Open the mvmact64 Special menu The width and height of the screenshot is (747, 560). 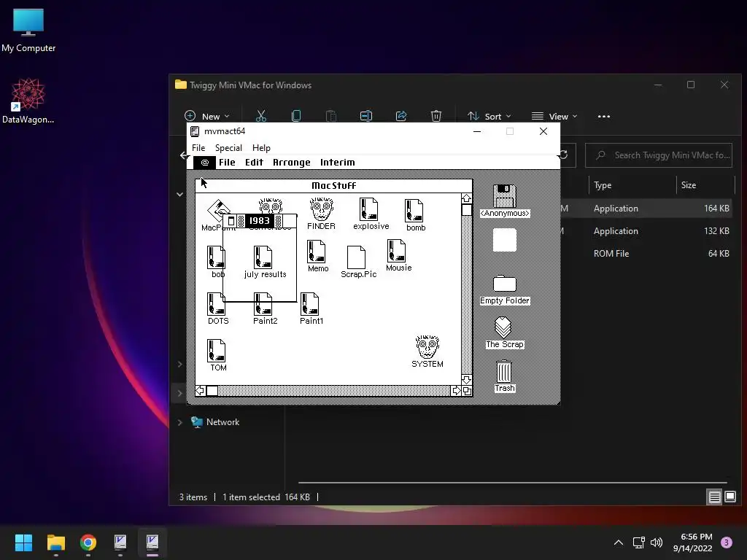[x=228, y=147]
